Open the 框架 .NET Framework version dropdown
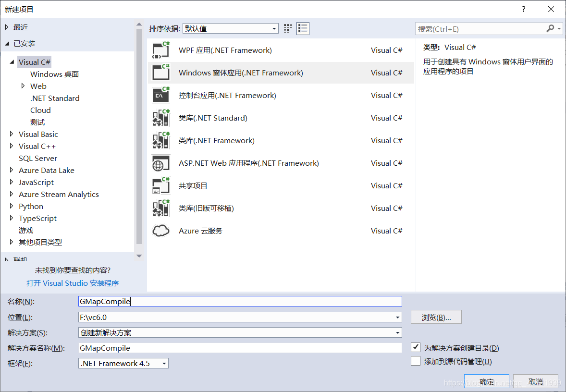Viewport: 566px width, 392px height. tap(163, 363)
